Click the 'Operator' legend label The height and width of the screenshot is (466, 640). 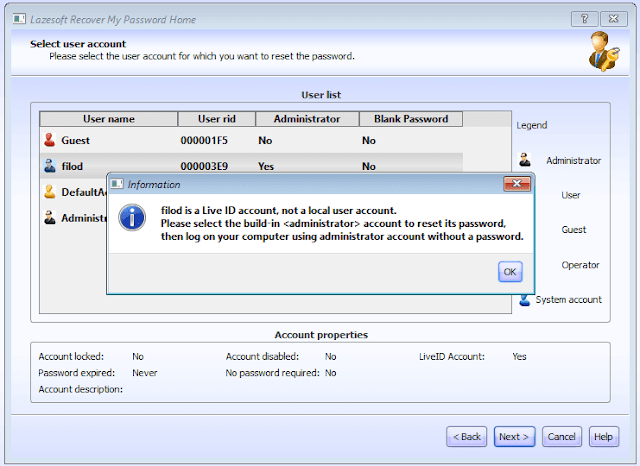[x=580, y=265]
